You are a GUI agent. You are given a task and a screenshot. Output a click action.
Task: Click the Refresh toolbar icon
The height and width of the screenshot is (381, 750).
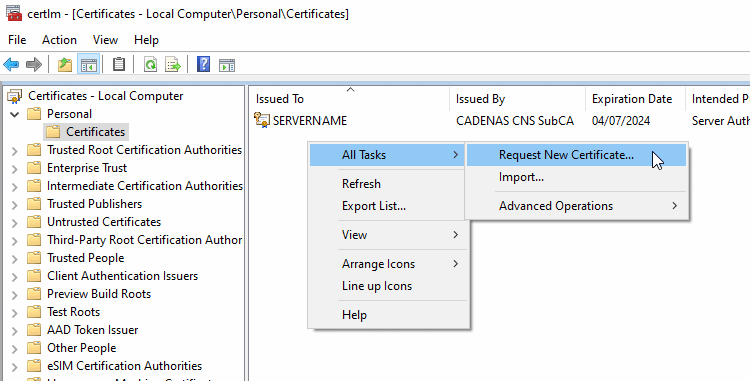(x=151, y=65)
